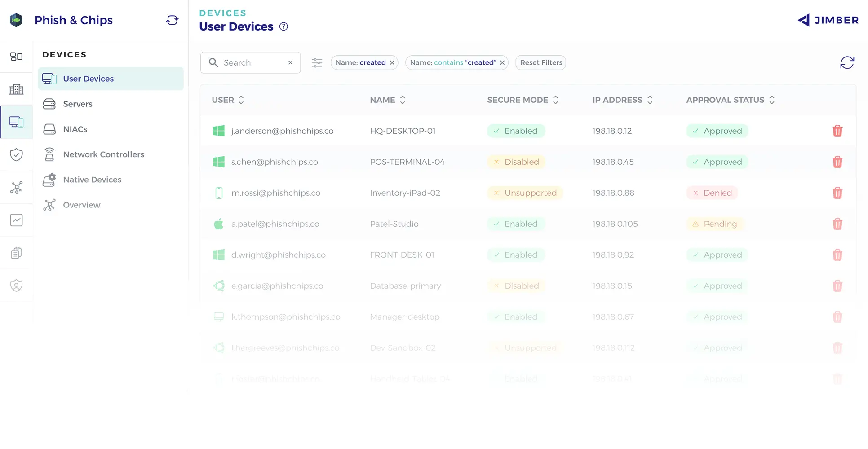Open the dashboard icon in left rail
868x449 pixels.
[x=16, y=57]
